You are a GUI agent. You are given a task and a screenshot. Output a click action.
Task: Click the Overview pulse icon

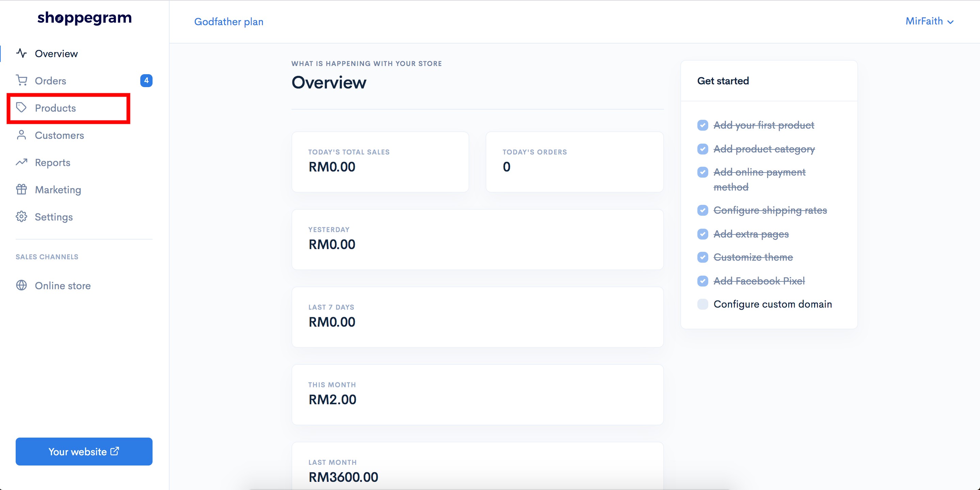[21, 53]
